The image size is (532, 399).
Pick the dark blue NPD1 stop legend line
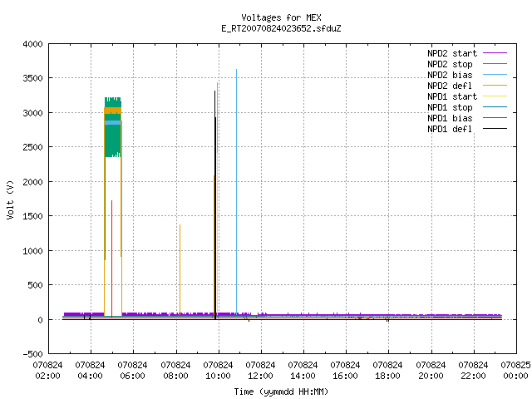(495, 107)
